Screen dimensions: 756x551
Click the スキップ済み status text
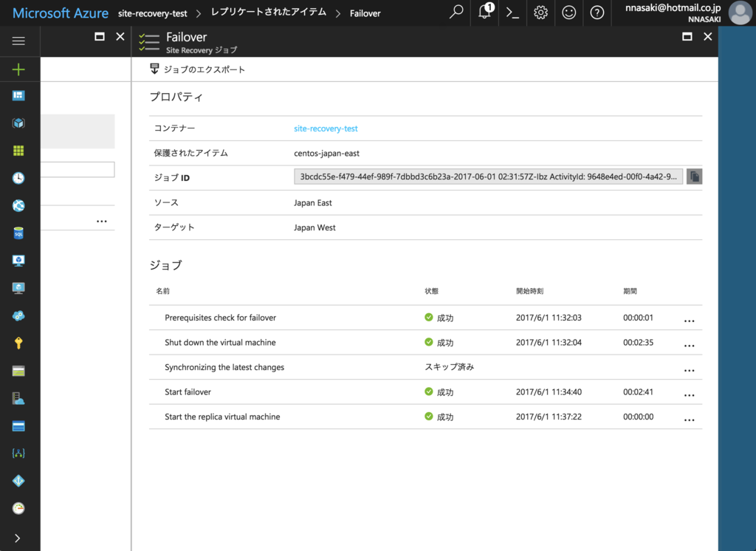(450, 366)
